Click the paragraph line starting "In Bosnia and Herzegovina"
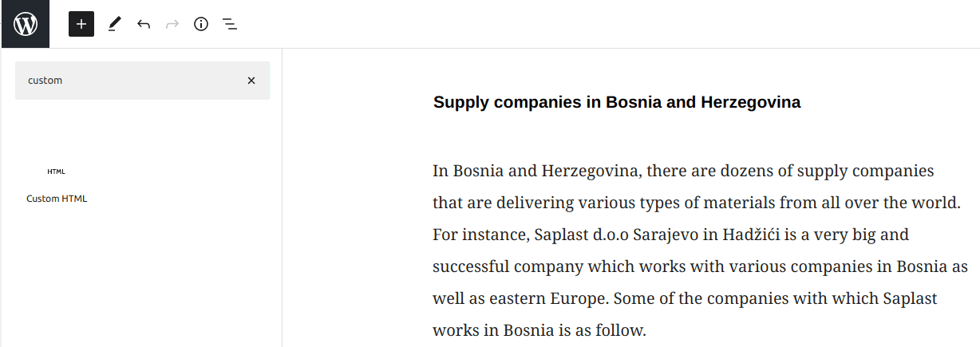 coord(683,171)
